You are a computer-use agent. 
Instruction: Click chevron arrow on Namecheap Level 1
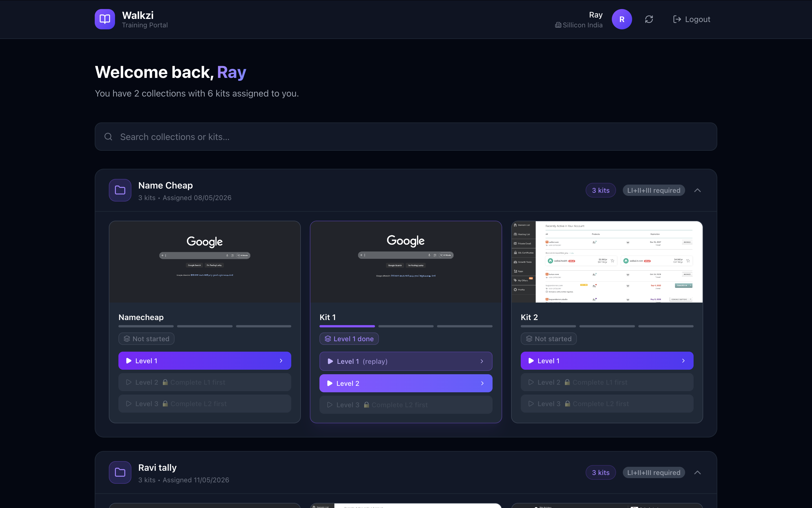click(x=281, y=360)
